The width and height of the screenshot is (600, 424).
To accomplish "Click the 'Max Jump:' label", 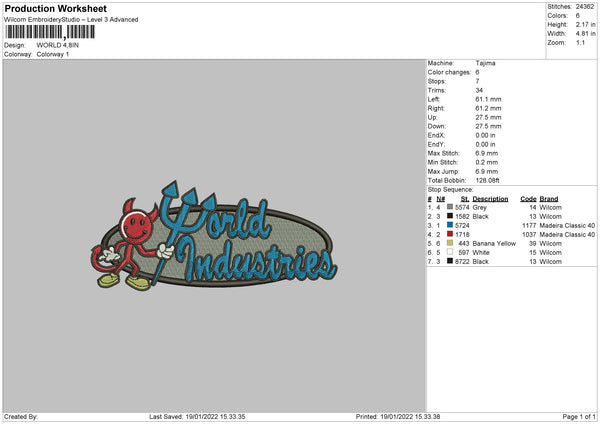I will click(x=443, y=171).
